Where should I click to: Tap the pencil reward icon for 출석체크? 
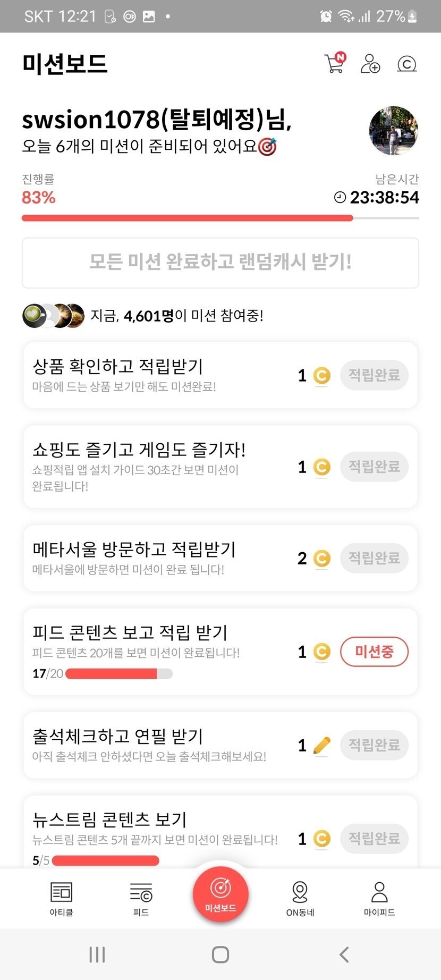coord(322,745)
